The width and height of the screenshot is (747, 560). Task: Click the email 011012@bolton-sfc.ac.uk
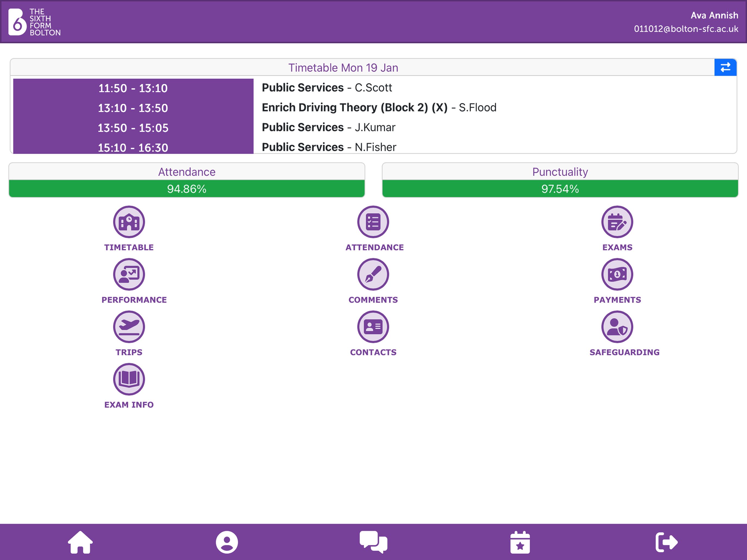pyautogui.click(x=686, y=29)
